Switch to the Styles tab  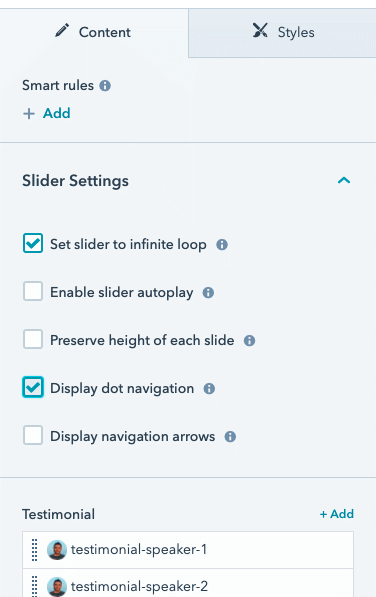pyautogui.click(x=282, y=33)
